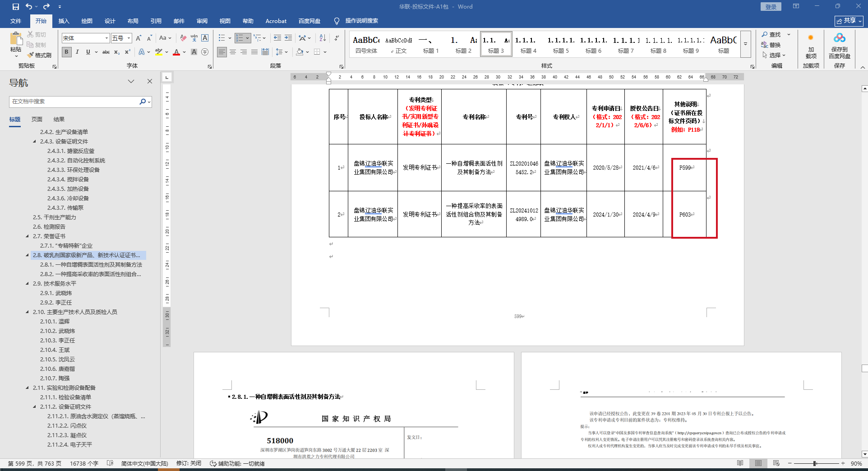Screen dimensions: 868x471
Task: Click the 登录 sign-in button
Action: [771, 7]
